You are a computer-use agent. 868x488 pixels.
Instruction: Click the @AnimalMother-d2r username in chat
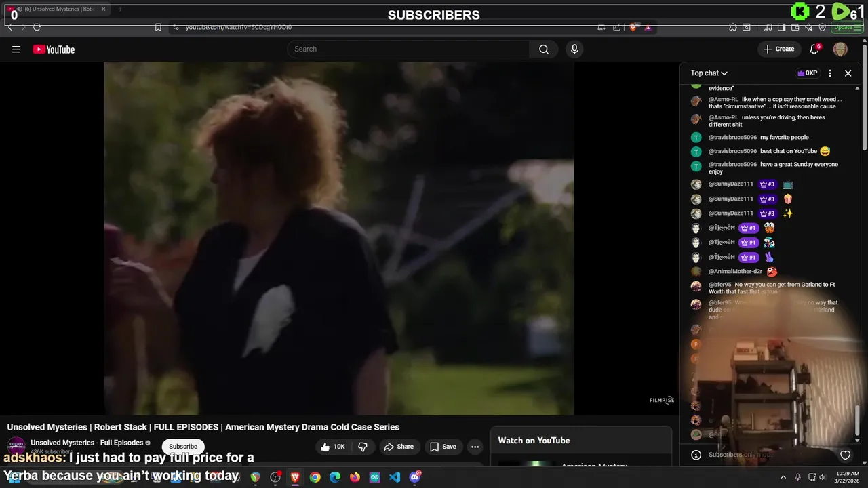[735, 272]
